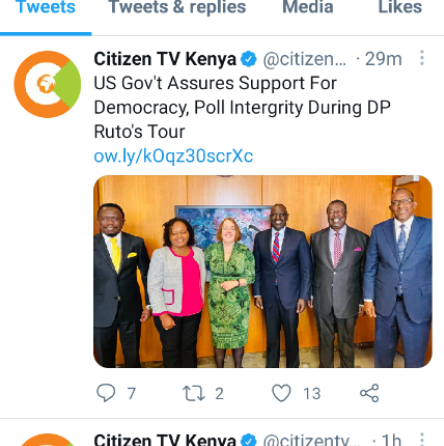This screenshot has height=446, width=444.
Task: Open the reply icon on Ruto tweet
Action: [106, 393]
